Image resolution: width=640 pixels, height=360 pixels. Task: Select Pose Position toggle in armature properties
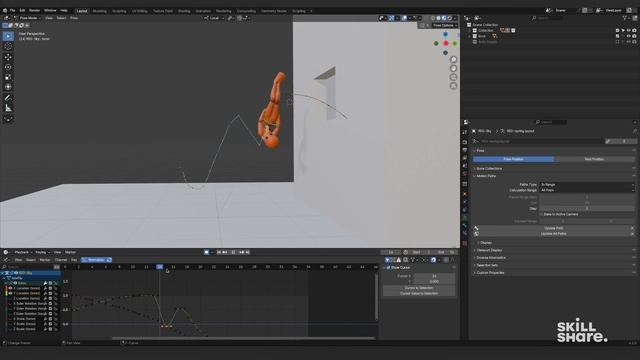pos(513,159)
